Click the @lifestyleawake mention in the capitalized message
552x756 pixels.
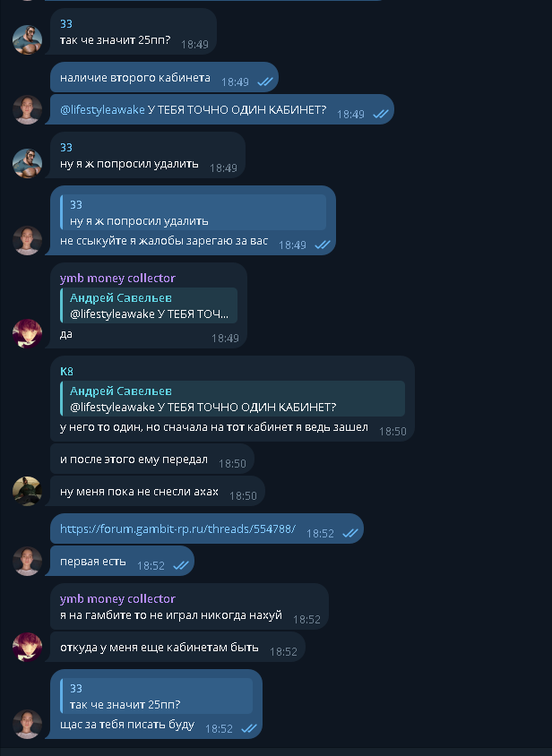tap(102, 110)
